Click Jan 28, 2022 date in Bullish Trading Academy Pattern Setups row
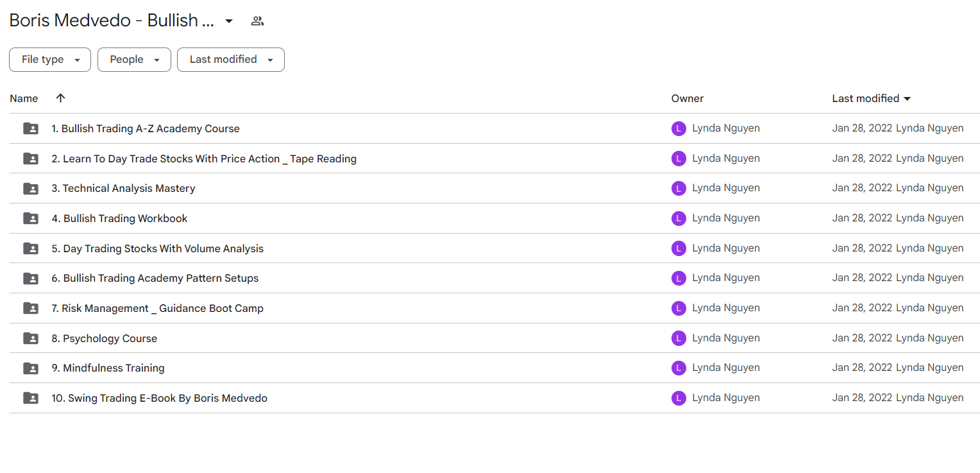The width and height of the screenshot is (980, 473). click(x=862, y=277)
